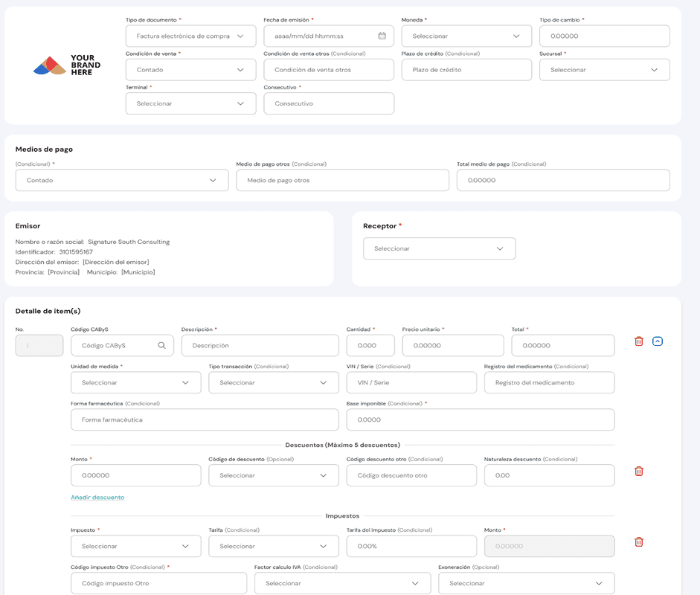Focus Forma farmacéutica field
The width and height of the screenshot is (700, 595).
click(x=205, y=420)
